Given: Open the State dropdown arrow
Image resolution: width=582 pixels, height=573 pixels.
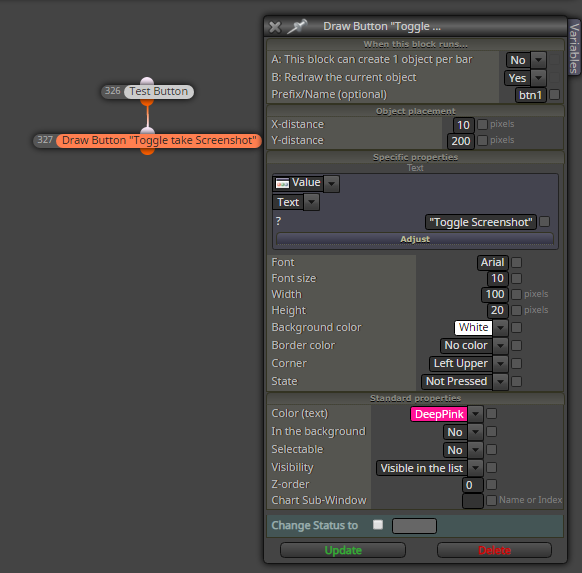Looking at the screenshot, I should coord(500,382).
